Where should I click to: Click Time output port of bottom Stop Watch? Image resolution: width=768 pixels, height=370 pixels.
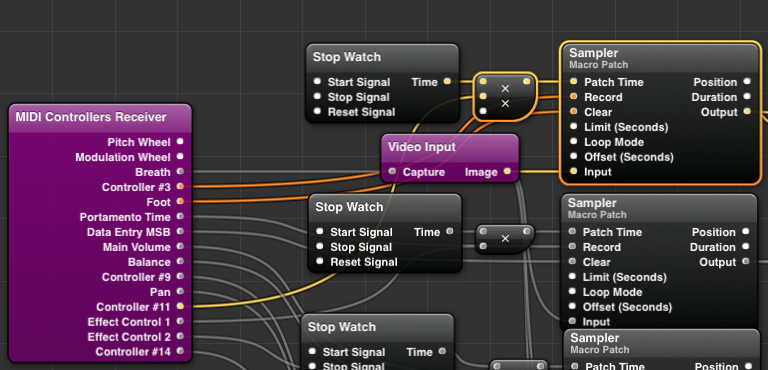[442, 351]
